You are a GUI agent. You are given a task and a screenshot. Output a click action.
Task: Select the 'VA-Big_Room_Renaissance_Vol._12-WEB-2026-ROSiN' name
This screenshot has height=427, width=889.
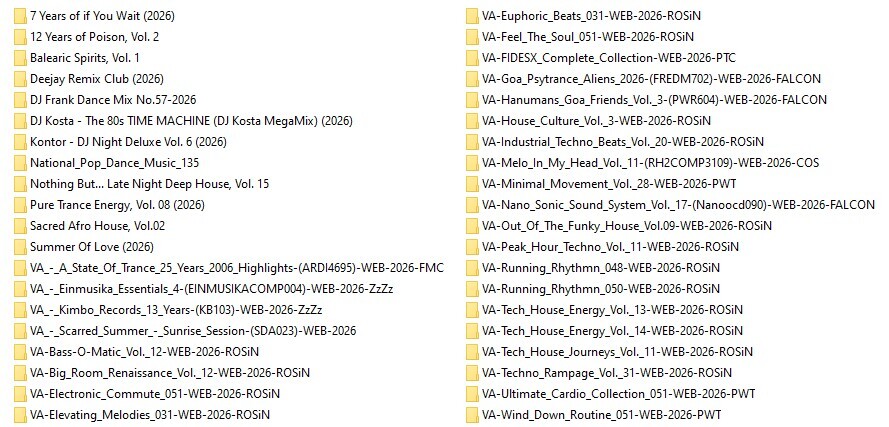[x=170, y=373]
